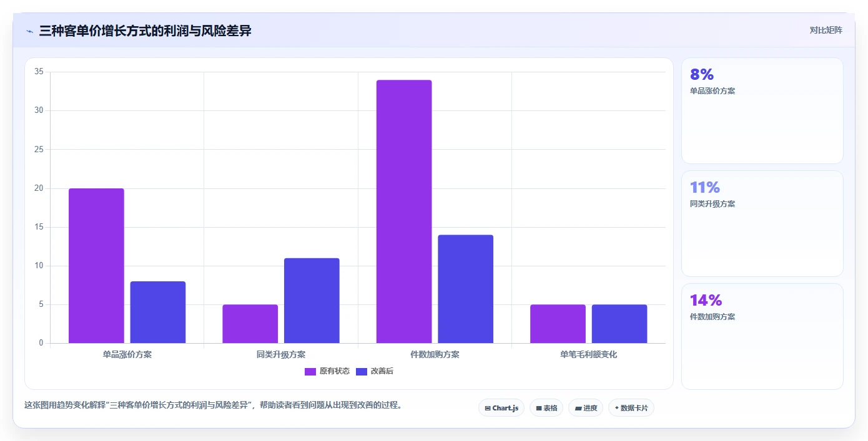This screenshot has width=868, height=441.
Task: Click the purple bar for 同类升级方案
Action: pos(250,324)
